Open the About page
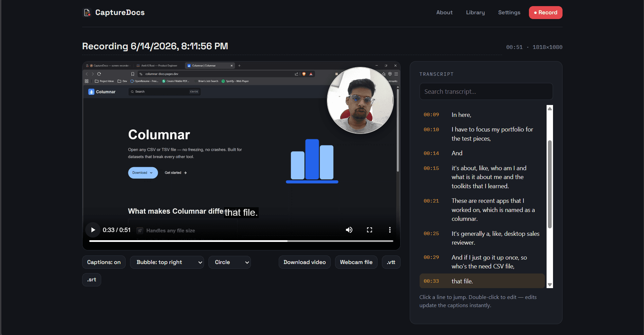644x335 pixels. click(444, 13)
